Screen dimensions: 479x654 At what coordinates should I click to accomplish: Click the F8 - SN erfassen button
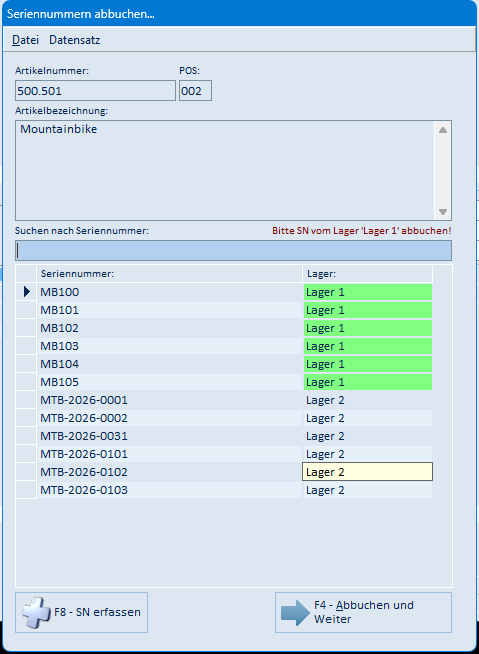[81, 612]
